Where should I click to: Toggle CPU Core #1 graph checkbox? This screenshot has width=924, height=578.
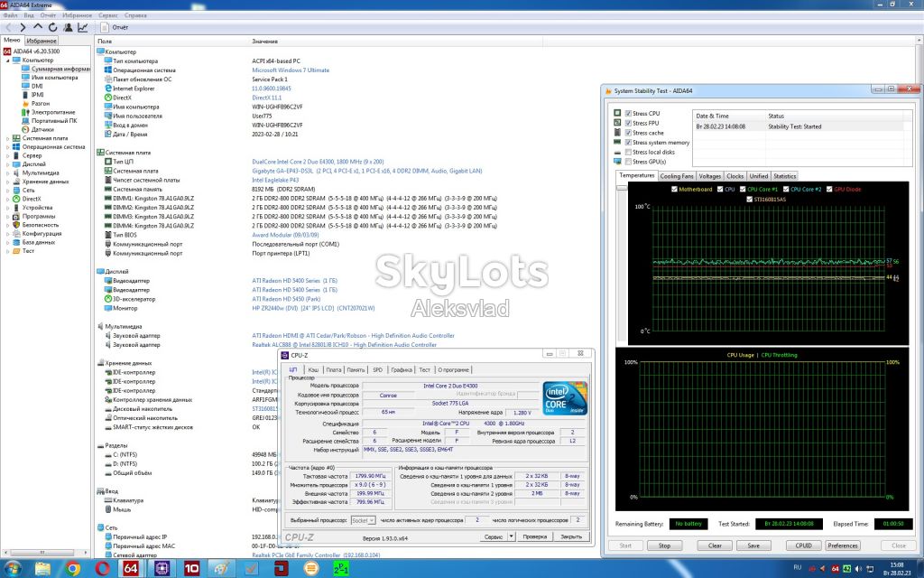coord(743,190)
